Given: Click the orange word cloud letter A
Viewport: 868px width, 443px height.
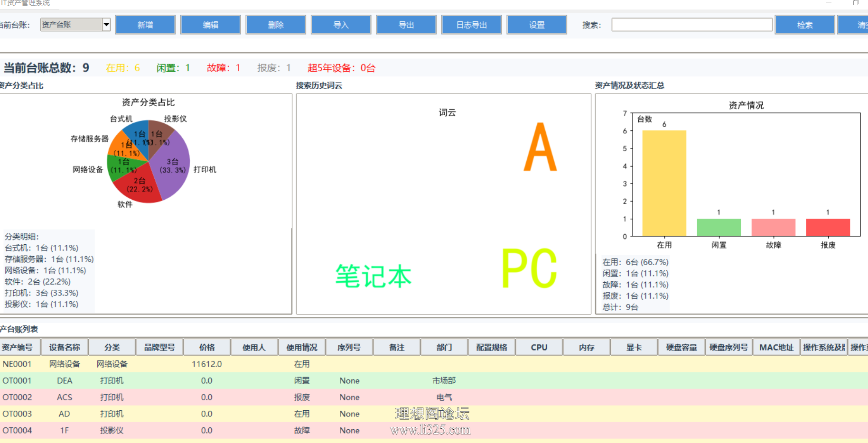Looking at the screenshot, I should click(541, 147).
